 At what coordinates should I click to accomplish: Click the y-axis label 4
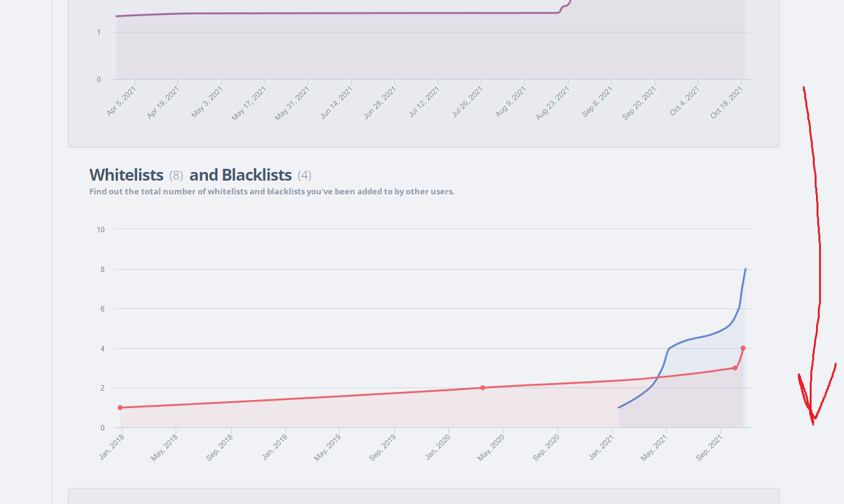tap(102, 349)
